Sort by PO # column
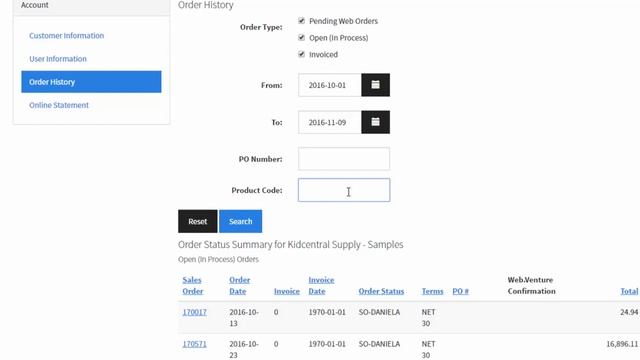The width and height of the screenshot is (640, 360). point(460,291)
